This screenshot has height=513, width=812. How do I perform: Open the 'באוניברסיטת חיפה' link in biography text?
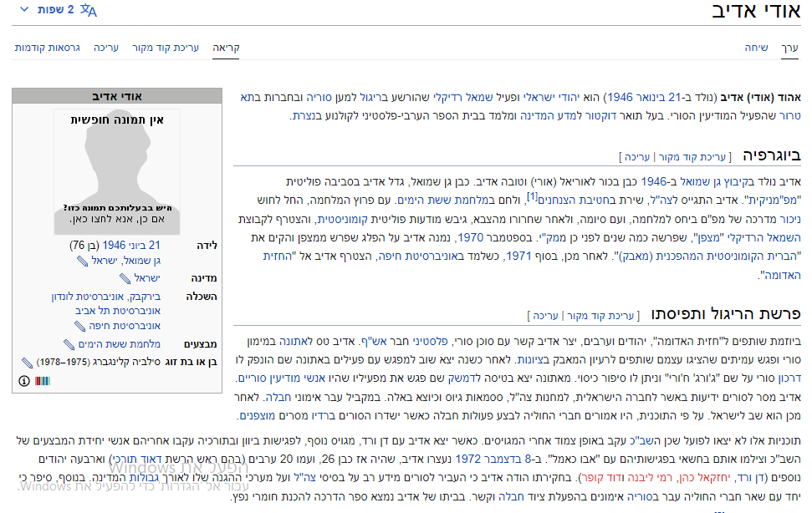click(x=420, y=256)
